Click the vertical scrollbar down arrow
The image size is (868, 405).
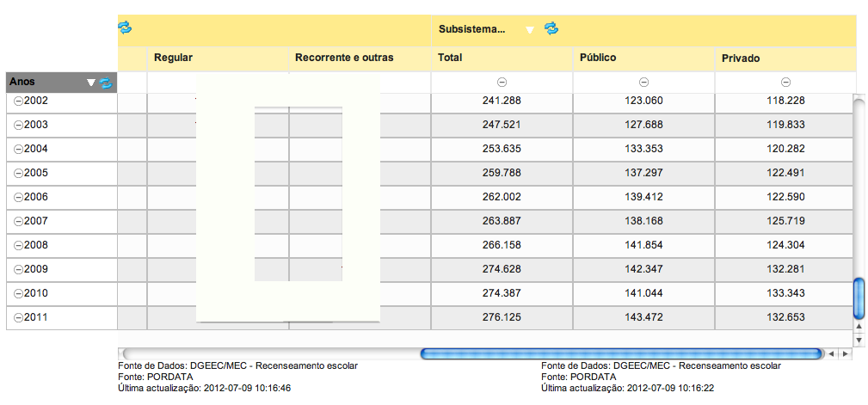tap(858, 328)
